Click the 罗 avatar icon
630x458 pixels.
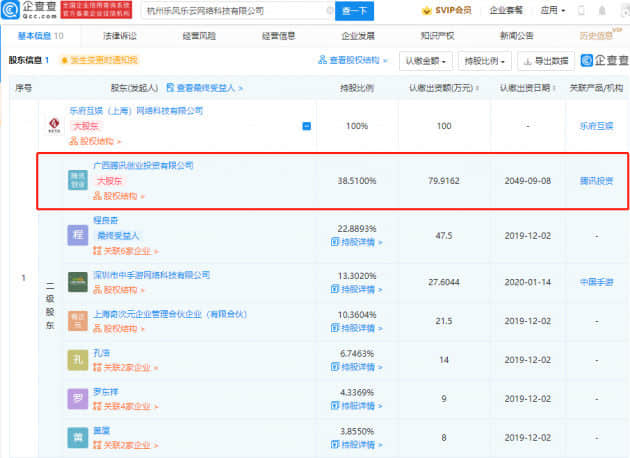(78, 399)
